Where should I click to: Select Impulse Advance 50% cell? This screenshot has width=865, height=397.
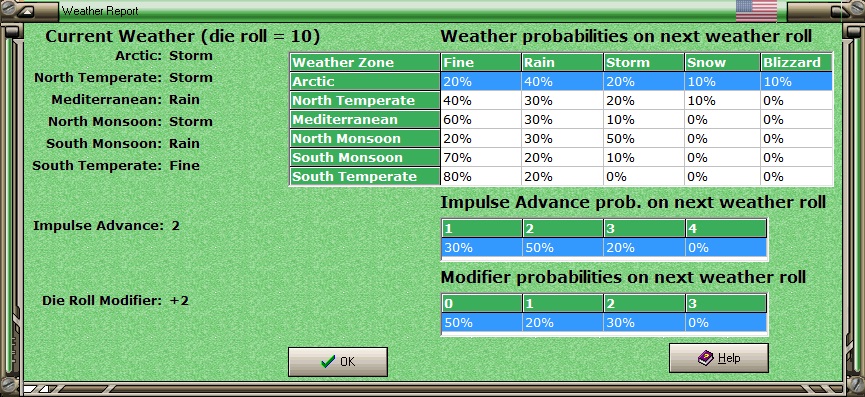click(x=563, y=248)
